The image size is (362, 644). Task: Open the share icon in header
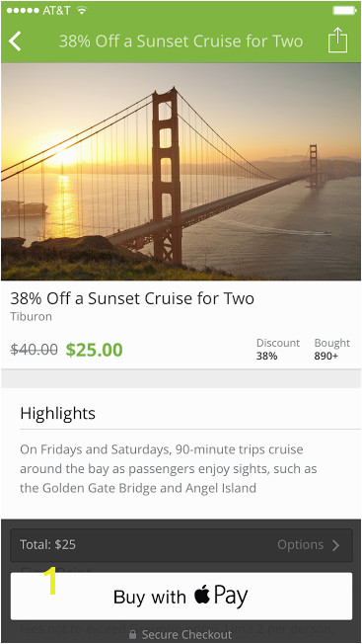click(x=337, y=40)
